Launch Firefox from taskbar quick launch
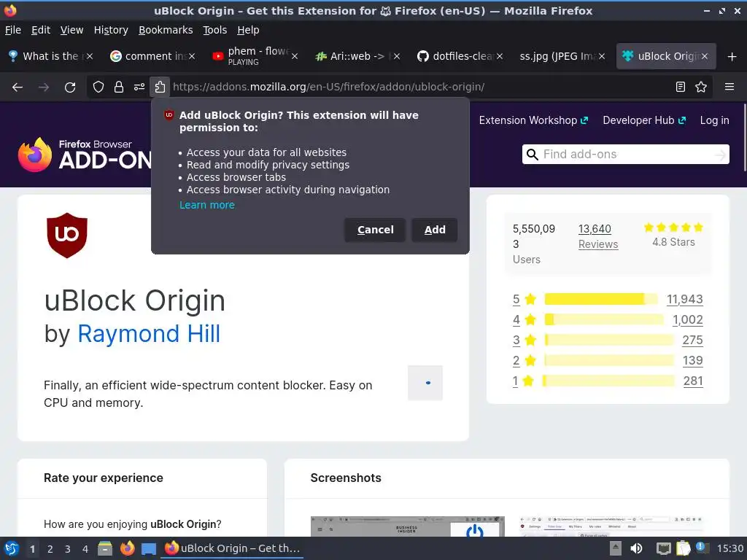The image size is (747, 560). (127, 548)
